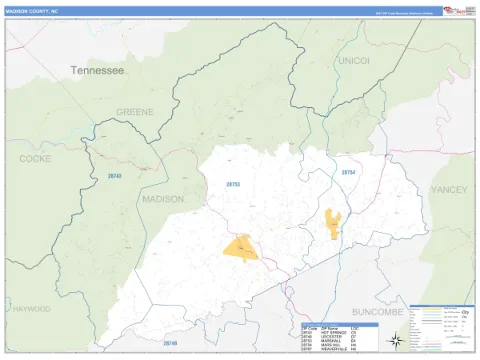Click the triangular orange city area below ZIP 28753
Screen dimensions: 480x360
point(241,249)
